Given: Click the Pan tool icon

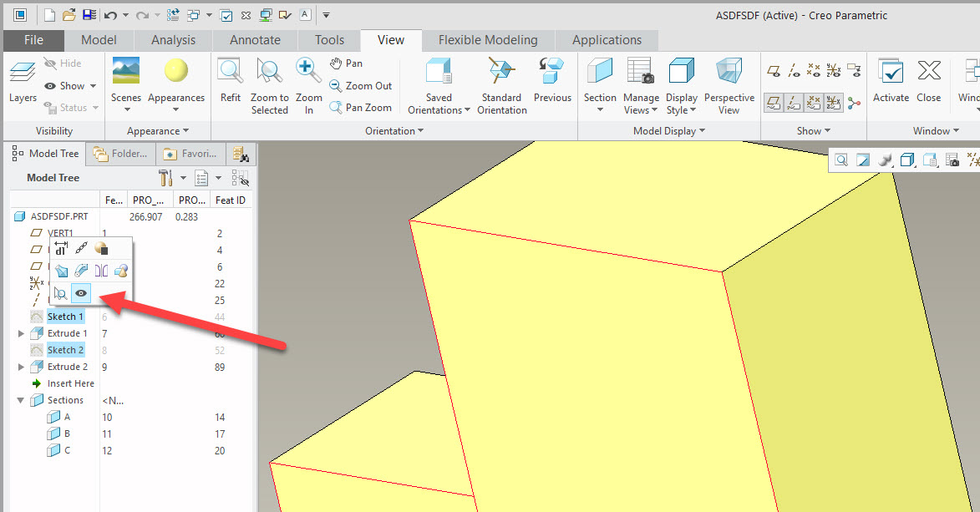Looking at the screenshot, I should point(345,63).
